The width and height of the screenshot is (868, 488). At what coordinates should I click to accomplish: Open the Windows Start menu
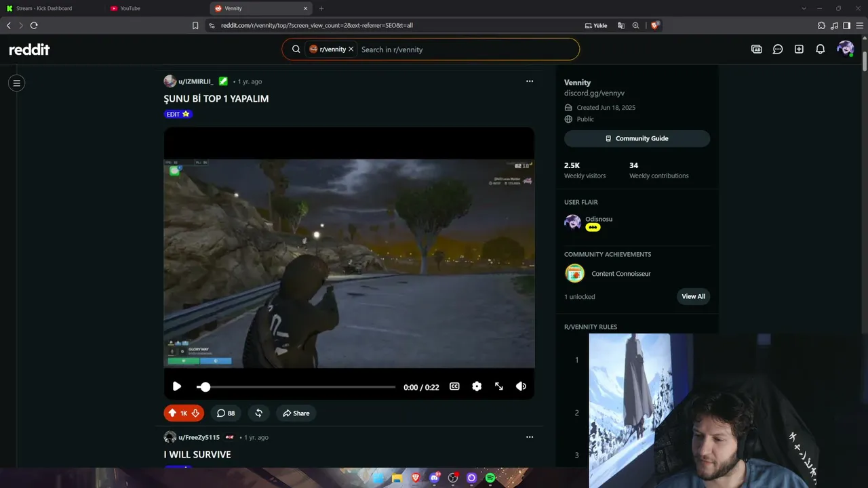(378, 478)
